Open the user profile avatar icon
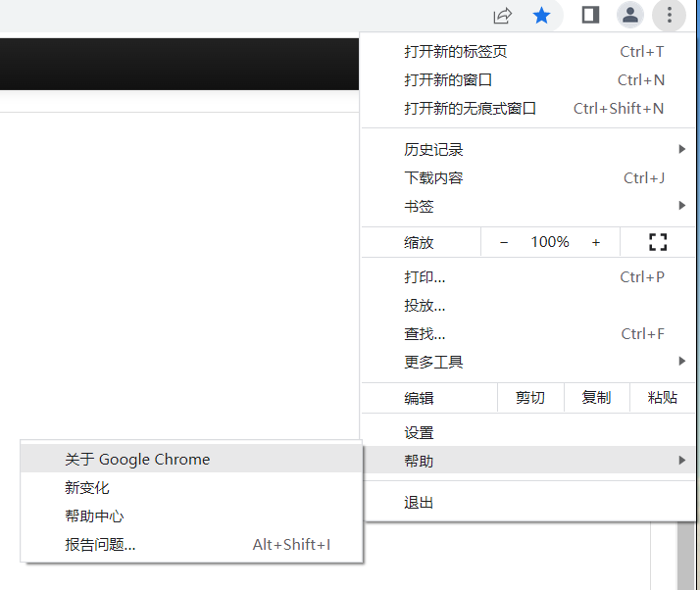The width and height of the screenshot is (700, 590). 630,15
